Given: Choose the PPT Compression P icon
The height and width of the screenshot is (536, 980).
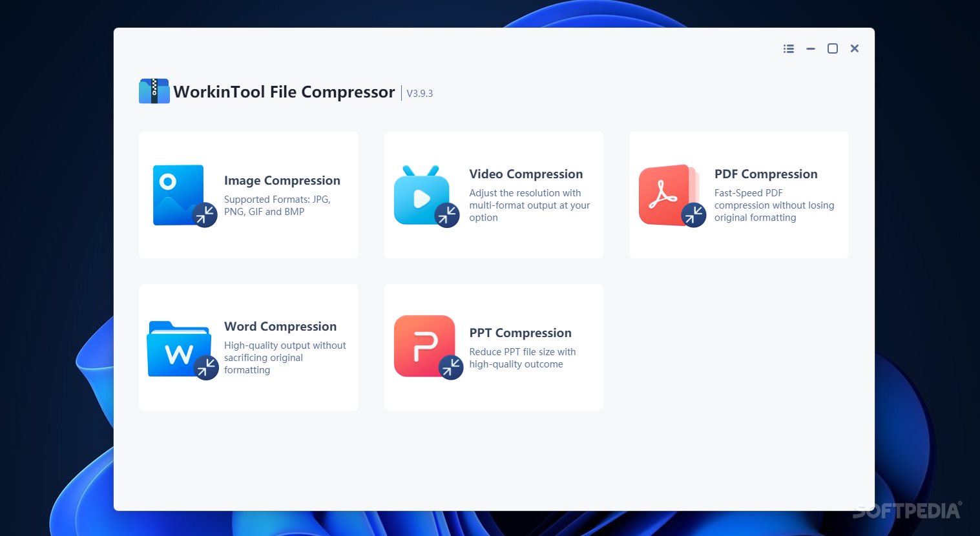Looking at the screenshot, I should point(428,347).
